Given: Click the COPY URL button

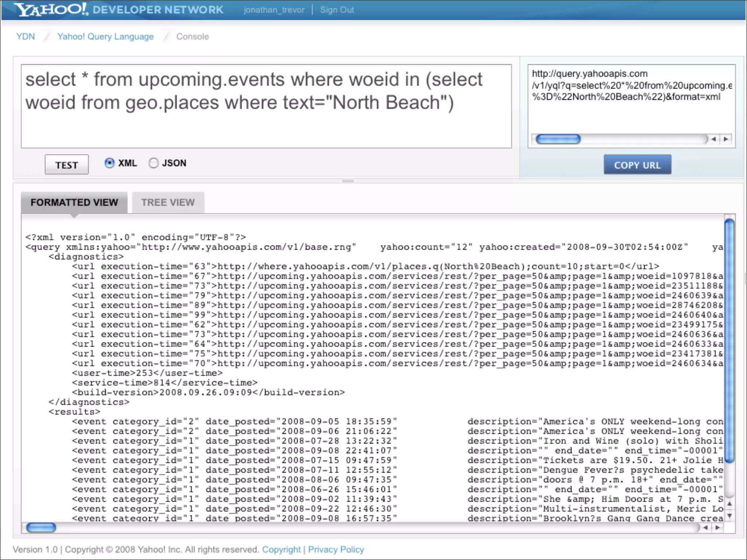Looking at the screenshot, I should (x=637, y=165).
